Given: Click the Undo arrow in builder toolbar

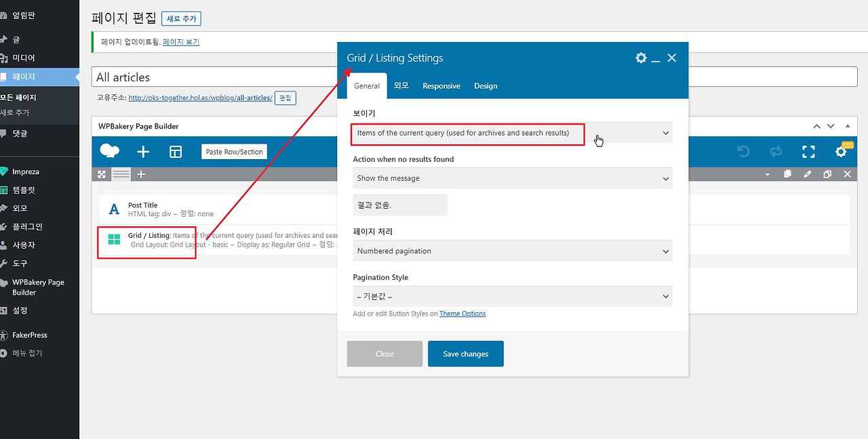Looking at the screenshot, I should 743,152.
